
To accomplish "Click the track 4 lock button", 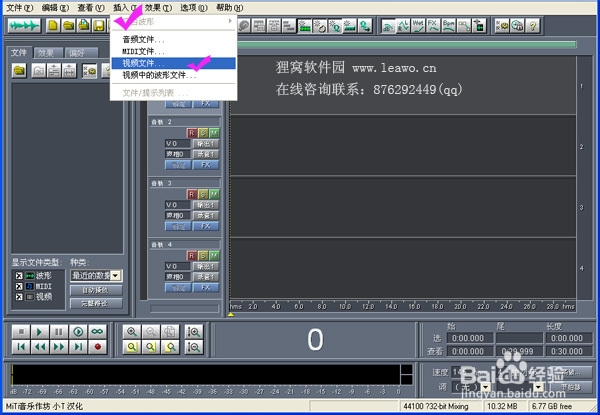I will [178, 287].
